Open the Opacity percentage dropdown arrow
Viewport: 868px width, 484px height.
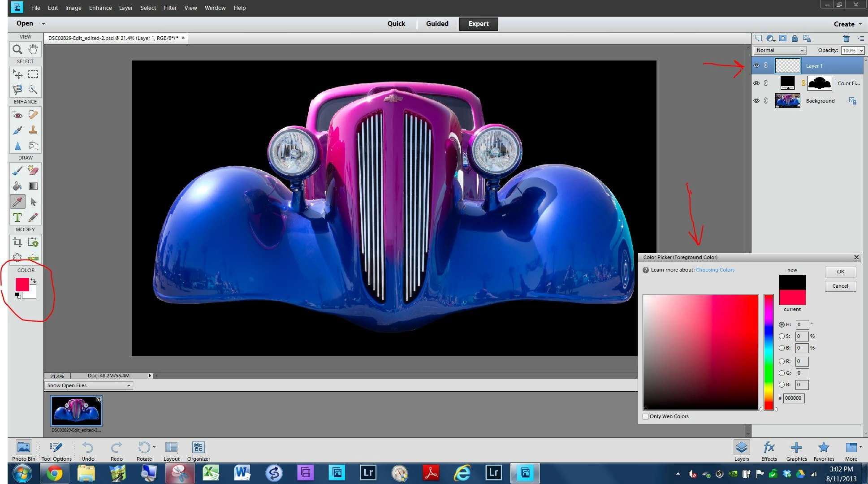point(861,50)
